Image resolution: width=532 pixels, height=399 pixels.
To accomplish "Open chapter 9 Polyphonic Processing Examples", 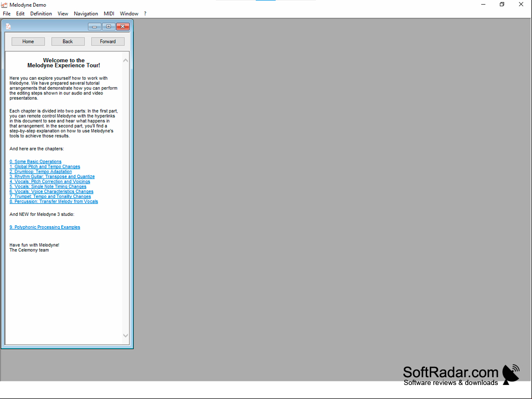I will pos(45,227).
